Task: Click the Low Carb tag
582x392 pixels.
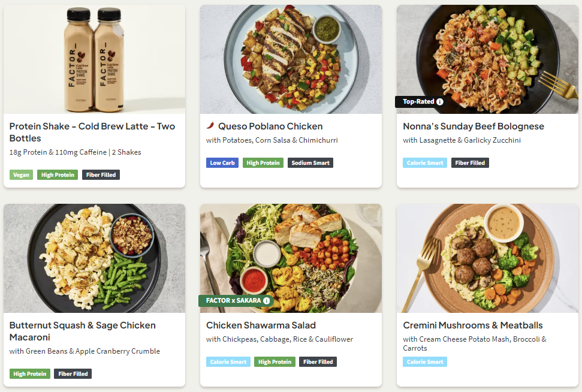Action: (222, 163)
